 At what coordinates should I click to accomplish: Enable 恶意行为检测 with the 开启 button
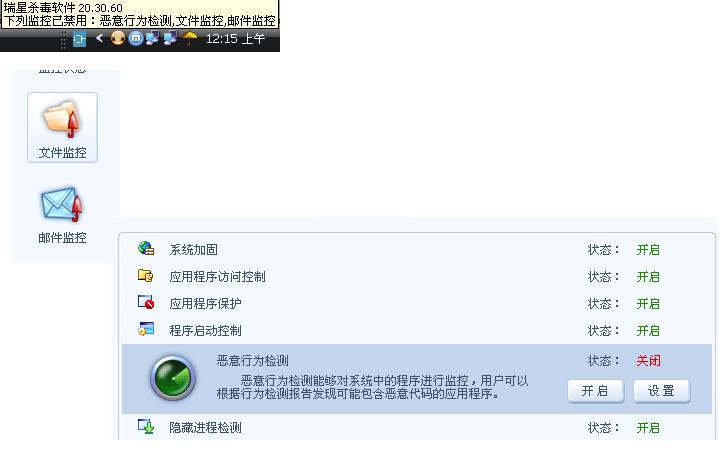[x=595, y=391]
